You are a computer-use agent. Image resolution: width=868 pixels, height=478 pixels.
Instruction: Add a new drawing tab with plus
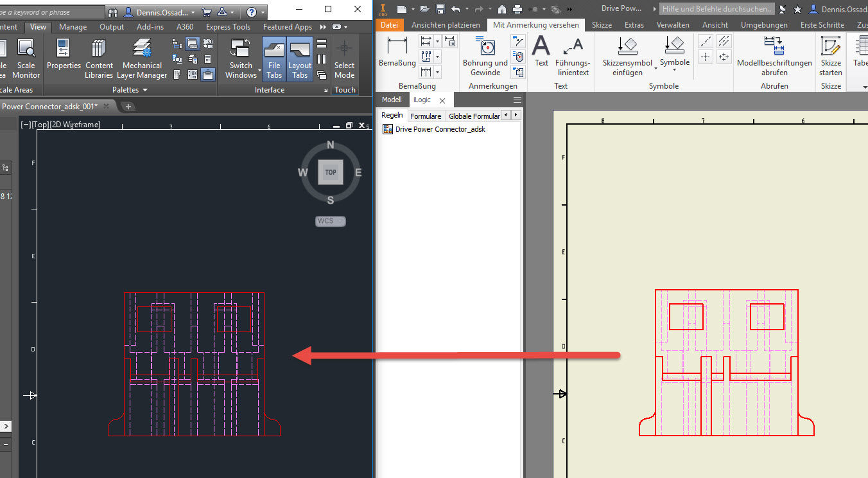(x=128, y=106)
